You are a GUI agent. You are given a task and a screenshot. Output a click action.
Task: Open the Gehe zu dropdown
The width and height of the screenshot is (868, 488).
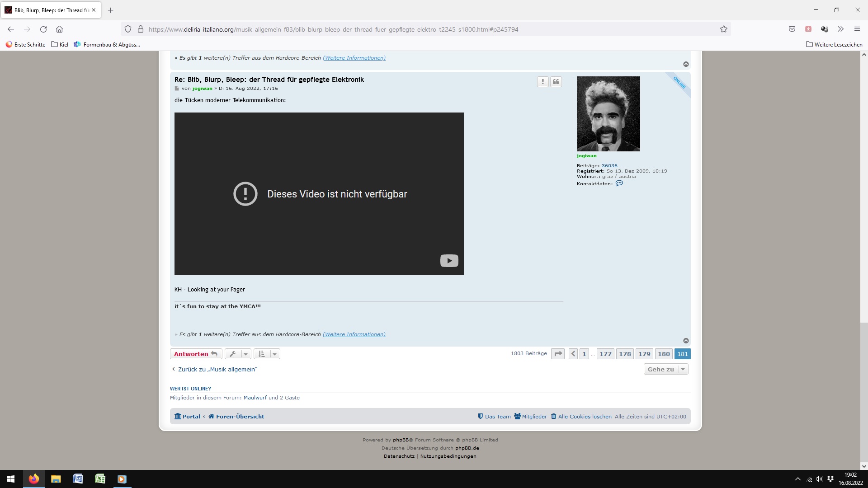point(665,369)
